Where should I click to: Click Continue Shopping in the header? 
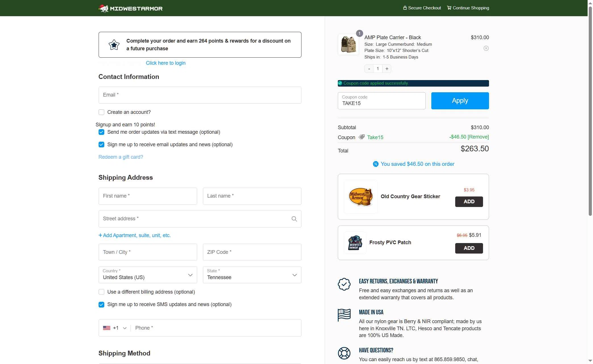coord(468,8)
